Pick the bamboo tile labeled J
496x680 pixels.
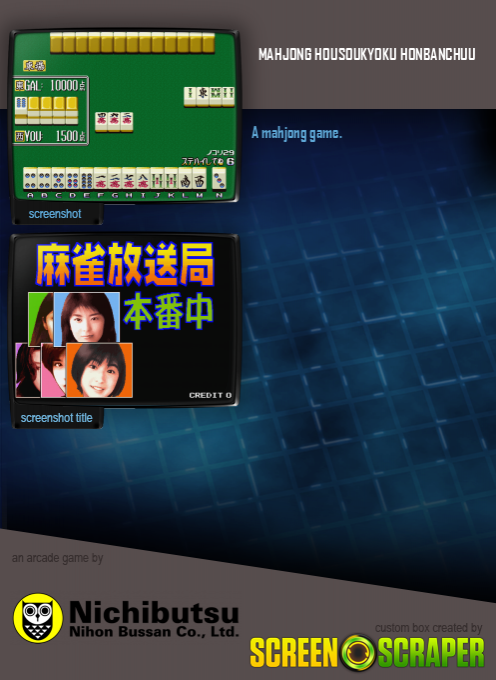click(x=157, y=178)
